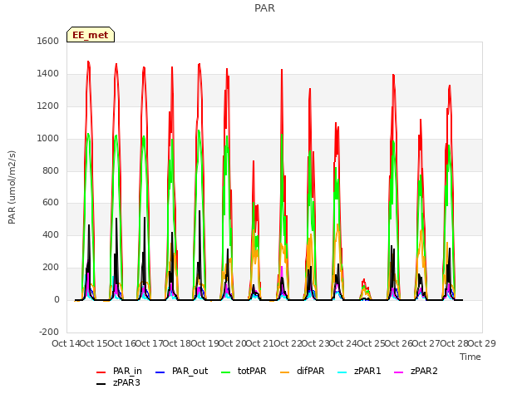Click the Oct 29 x-axis tick label
The height and width of the screenshot is (399, 532).
[482, 343]
